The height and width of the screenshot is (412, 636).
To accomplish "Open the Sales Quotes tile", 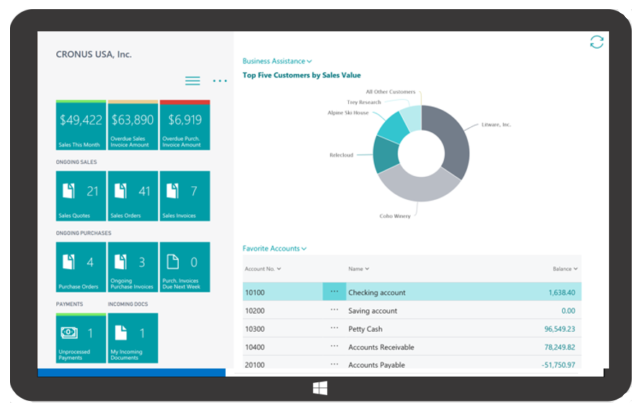I will [x=80, y=196].
